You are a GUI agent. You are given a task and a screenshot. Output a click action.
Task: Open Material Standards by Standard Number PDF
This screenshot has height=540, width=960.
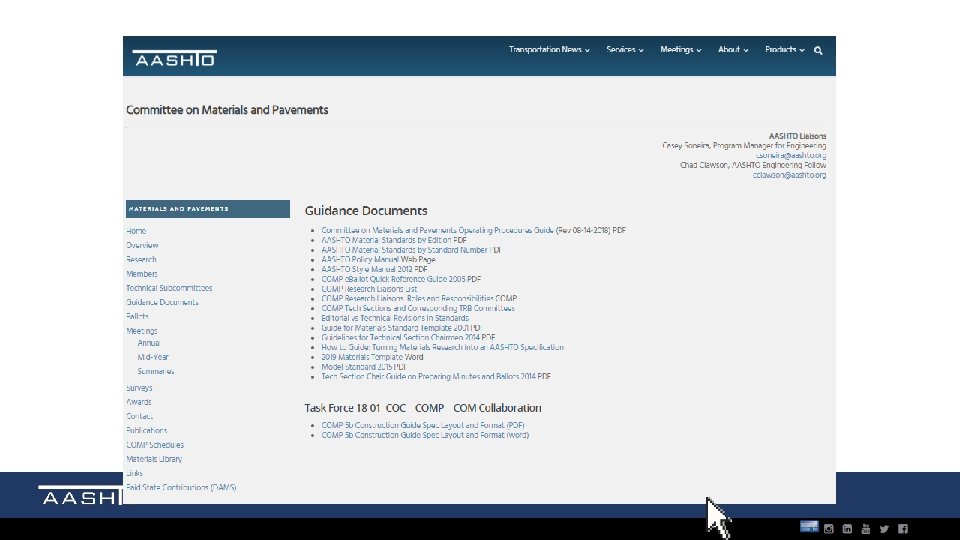coord(411,250)
